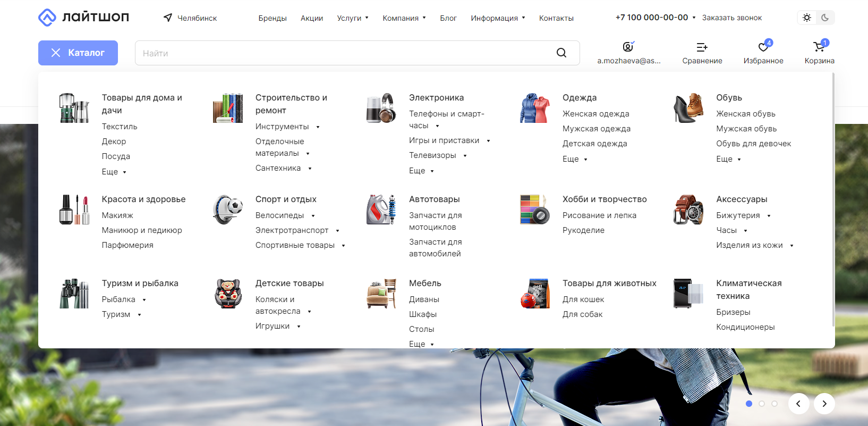Screen dimensions: 868x426
Task: Close the Каталог menu button
Action: tap(78, 53)
